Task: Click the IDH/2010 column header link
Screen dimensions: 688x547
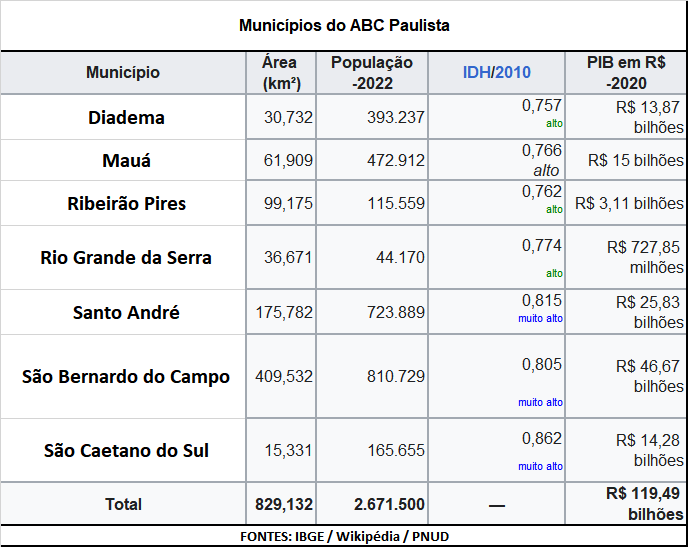Action: pos(497,72)
